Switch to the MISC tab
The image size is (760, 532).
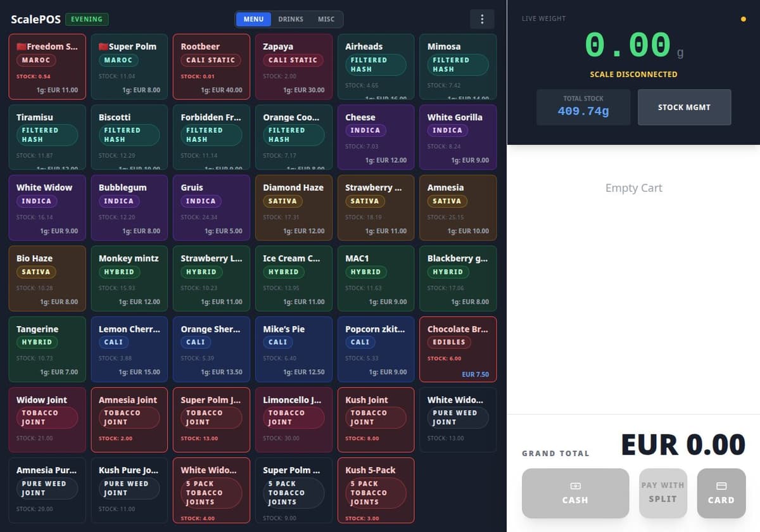point(326,19)
